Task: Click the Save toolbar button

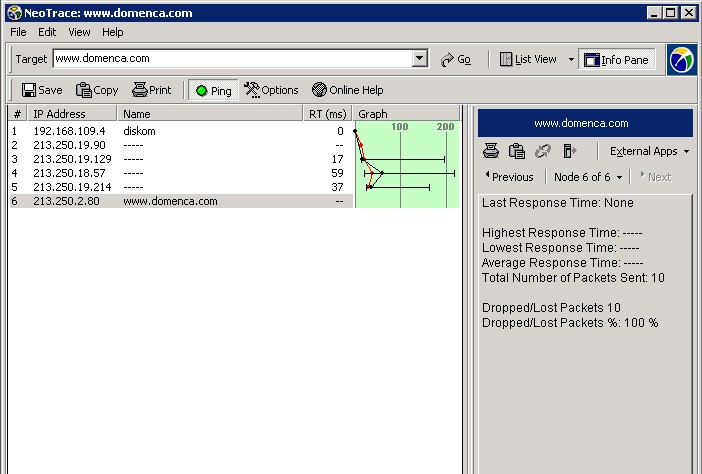Action: point(42,90)
